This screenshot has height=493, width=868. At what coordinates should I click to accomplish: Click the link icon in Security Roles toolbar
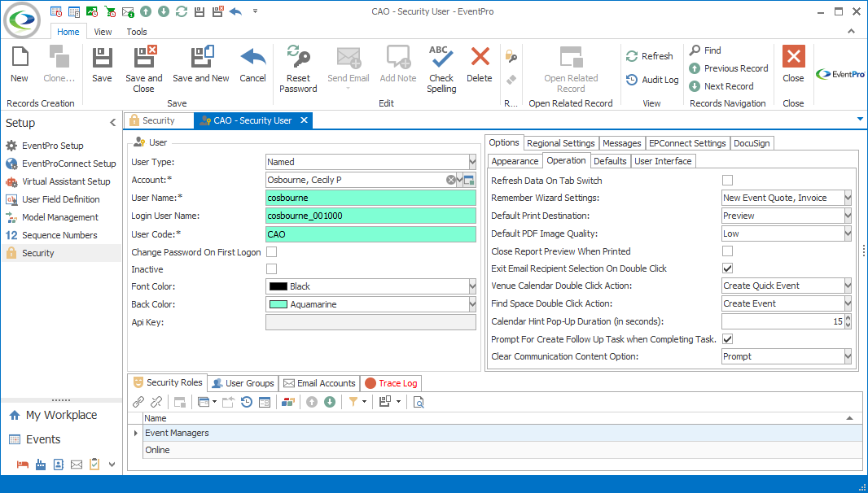[138, 402]
